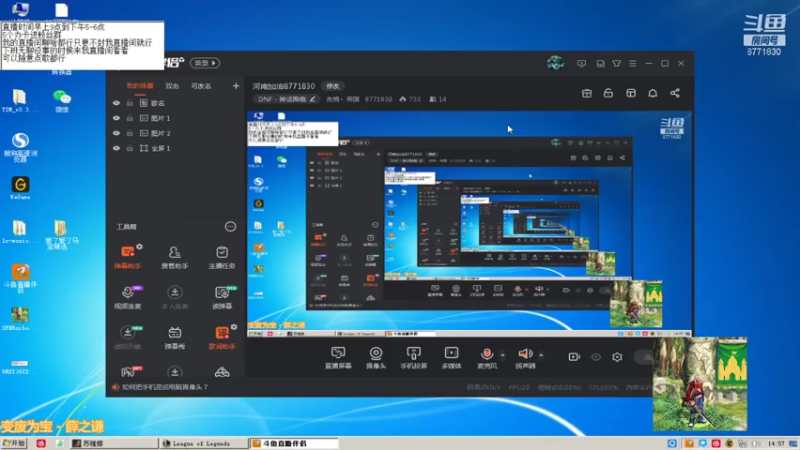Add 摄像头 camera source

(376, 357)
